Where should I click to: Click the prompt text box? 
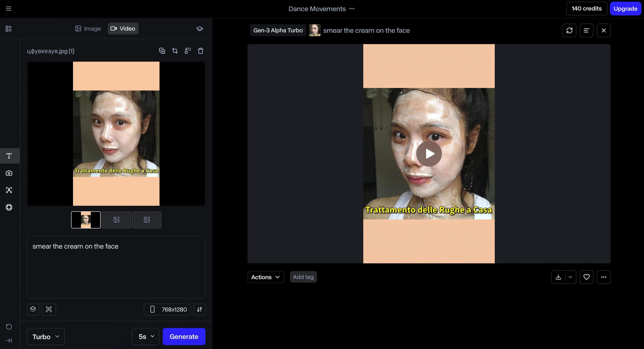coord(116,267)
